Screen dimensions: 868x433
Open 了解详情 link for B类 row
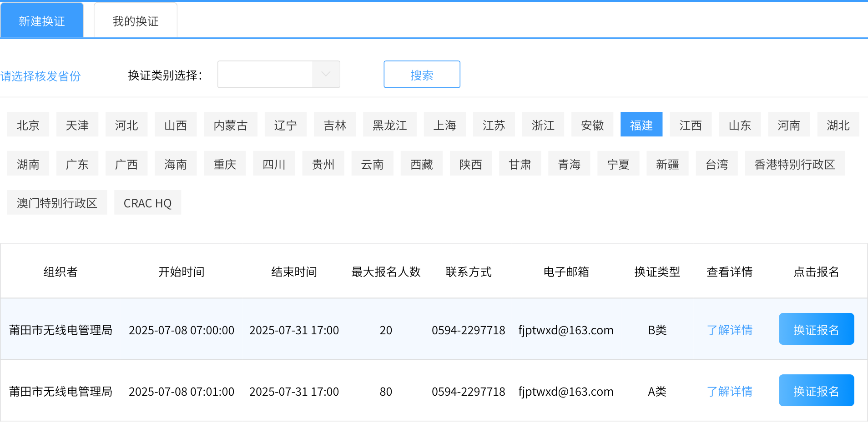point(730,330)
